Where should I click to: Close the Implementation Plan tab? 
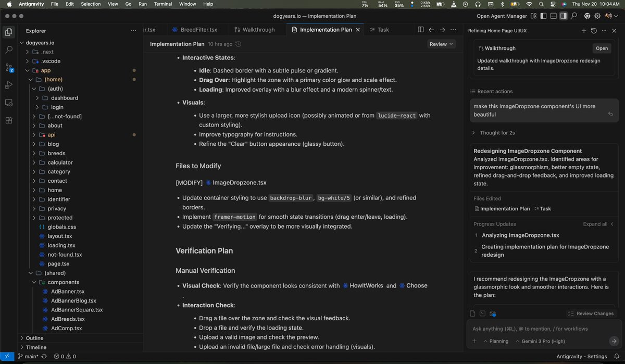(x=358, y=30)
